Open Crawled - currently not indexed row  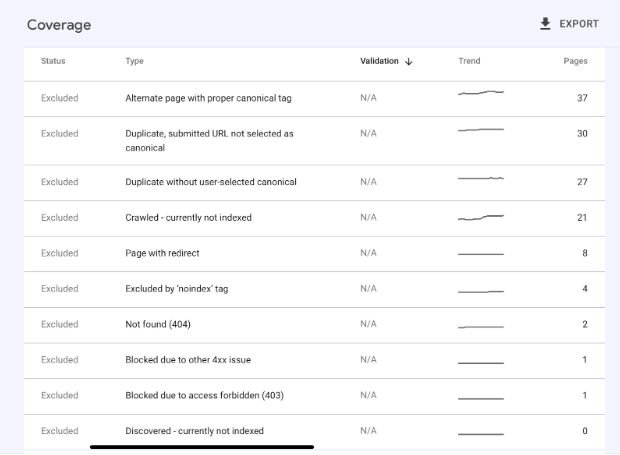pos(314,218)
